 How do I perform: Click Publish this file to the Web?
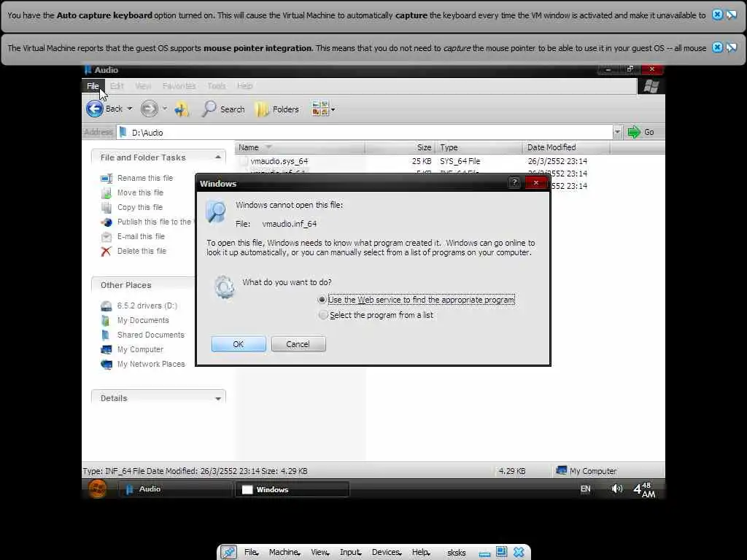point(156,222)
